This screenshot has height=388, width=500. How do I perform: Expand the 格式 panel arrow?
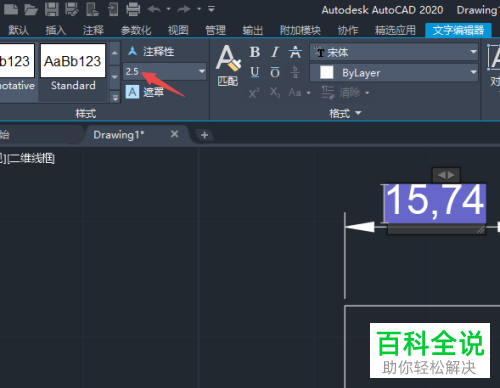tap(358, 113)
